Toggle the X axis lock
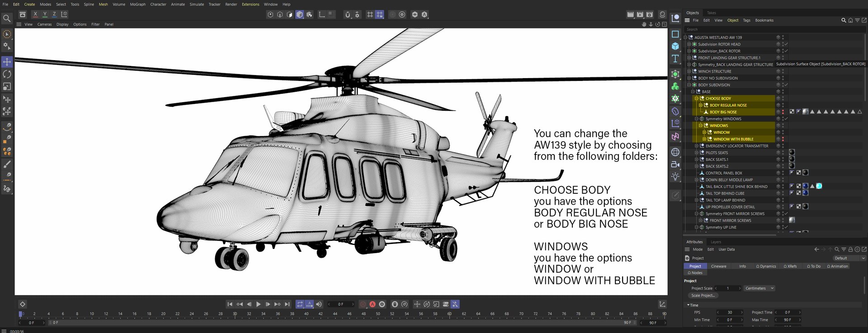Screen dimensions: 868x333 coord(35,14)
